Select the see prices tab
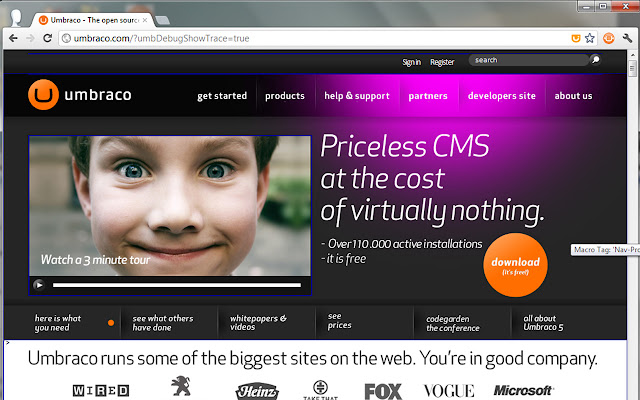640x400 pixels. (339, 321)
